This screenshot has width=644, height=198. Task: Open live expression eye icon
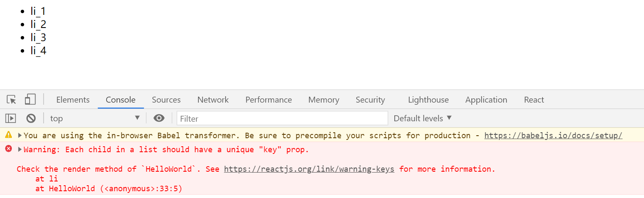[x=159, y=118]
